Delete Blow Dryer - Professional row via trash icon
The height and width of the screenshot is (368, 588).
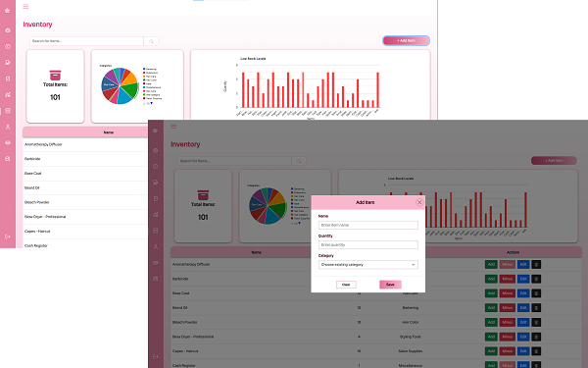click(x=536, y=337)
